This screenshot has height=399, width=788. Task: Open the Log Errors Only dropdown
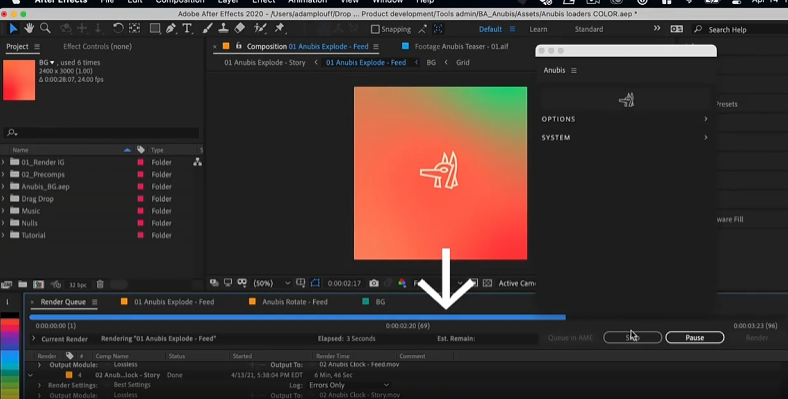(349, 385)
